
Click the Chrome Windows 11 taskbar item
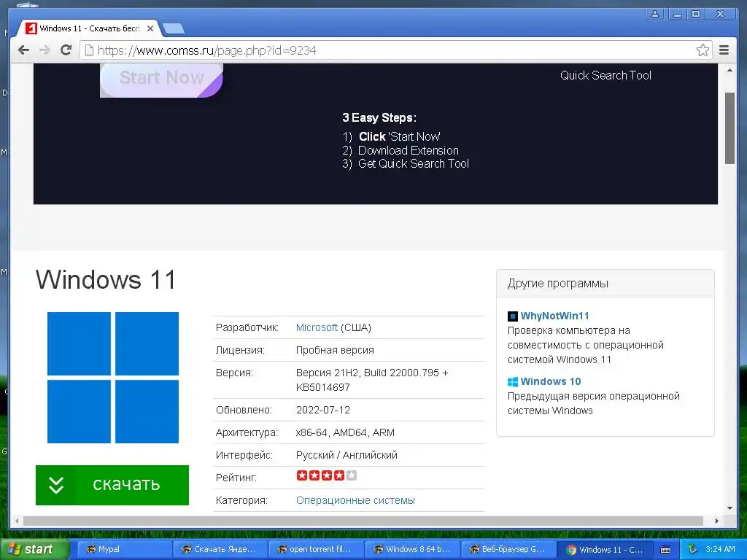605,549
